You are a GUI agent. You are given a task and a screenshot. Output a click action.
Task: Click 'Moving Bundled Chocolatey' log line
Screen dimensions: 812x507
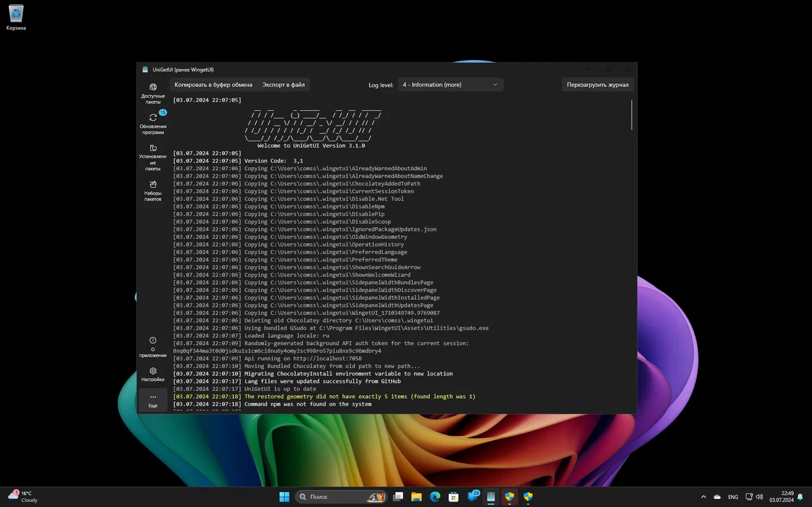click(297, 366)
